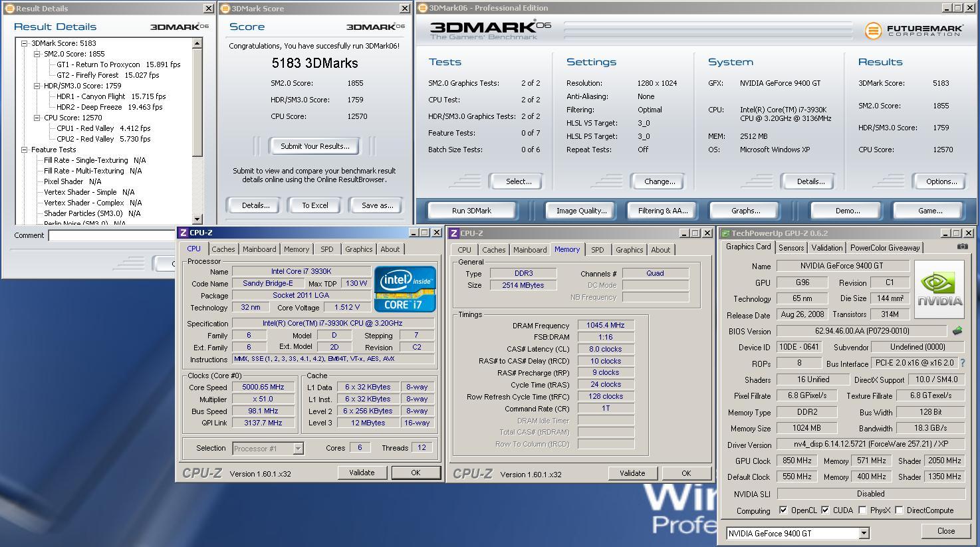Click Change button under Settings
Viewport: 980px width, 547px height.
[659, 181]
